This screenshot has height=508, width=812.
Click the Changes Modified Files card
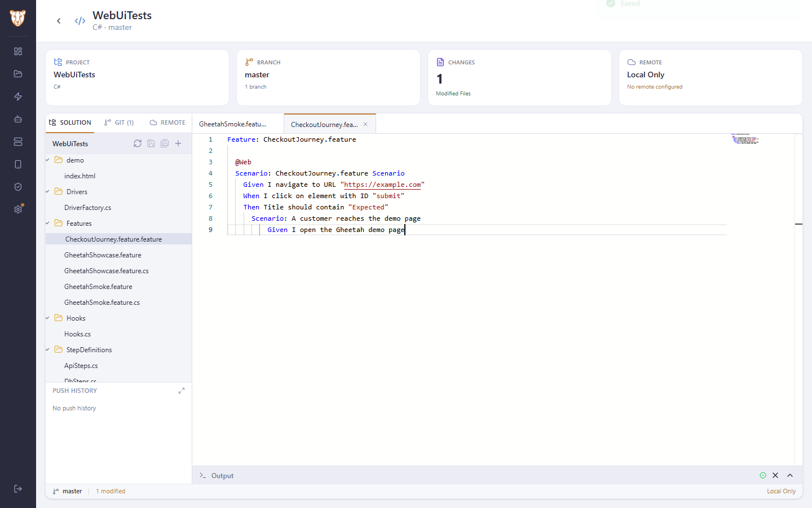[x=519, y=77]
